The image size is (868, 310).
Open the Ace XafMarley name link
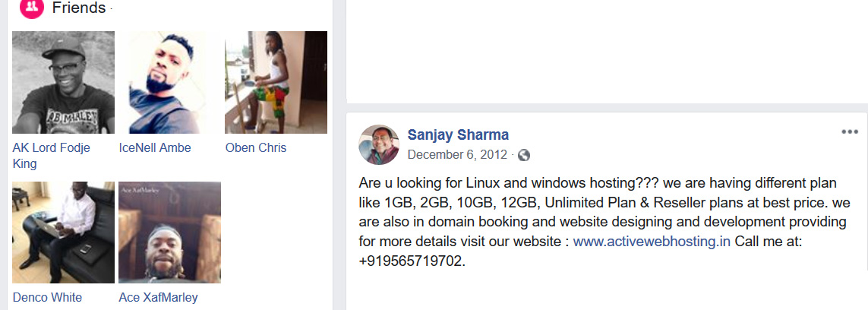(x=158, y=297)
